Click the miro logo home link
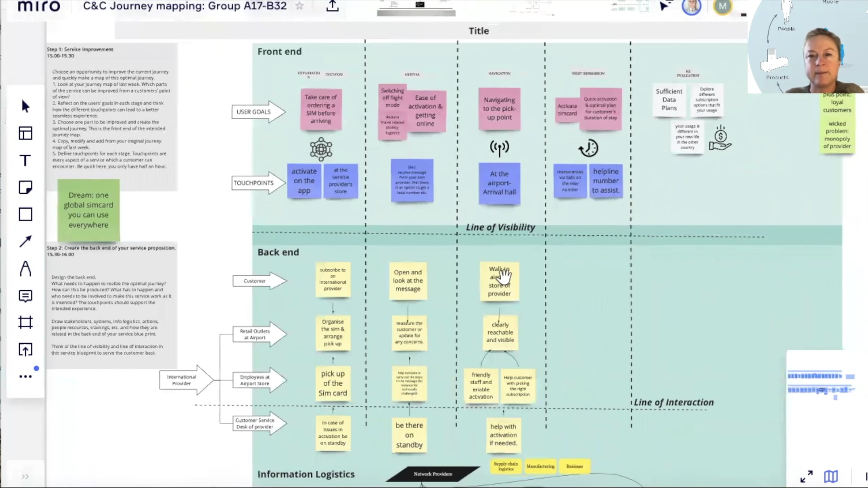This screenshot has width=868, height=488. [x=39, y=6]
